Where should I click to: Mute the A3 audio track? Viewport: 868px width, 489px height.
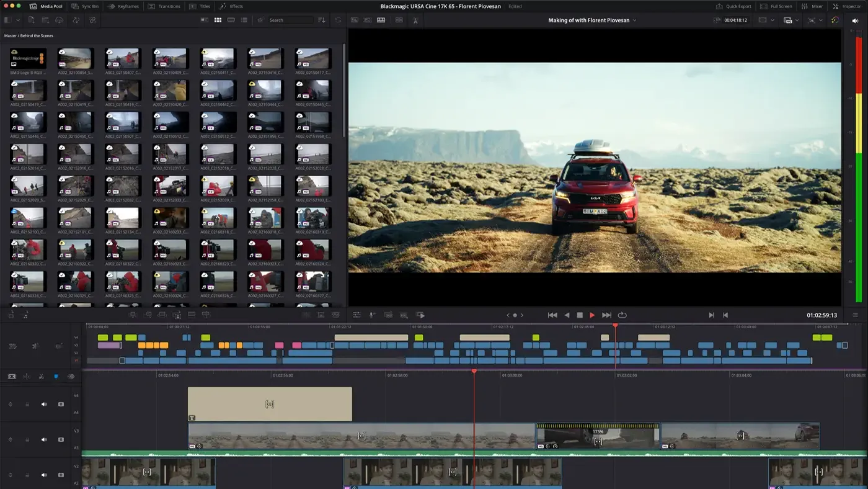click(44, 439)
